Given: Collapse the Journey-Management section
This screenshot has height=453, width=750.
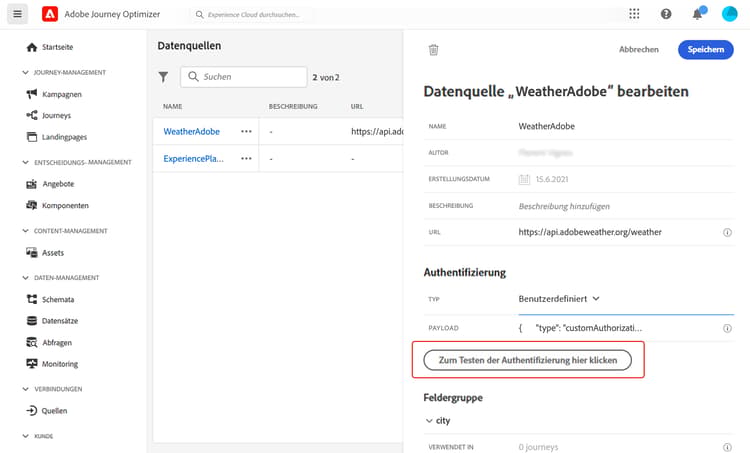Looking at the screenshot, I should click(x=25, y=72).
